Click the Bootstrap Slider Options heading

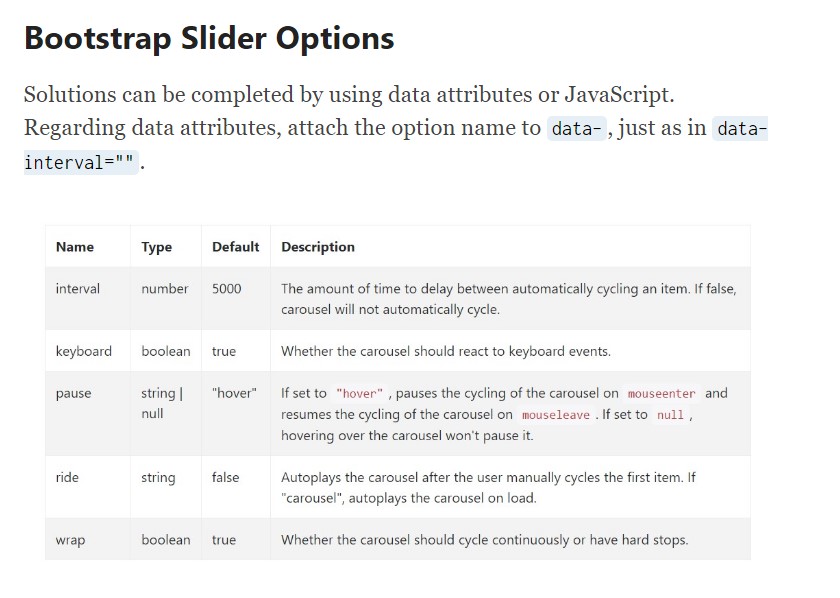coord(209,38)
